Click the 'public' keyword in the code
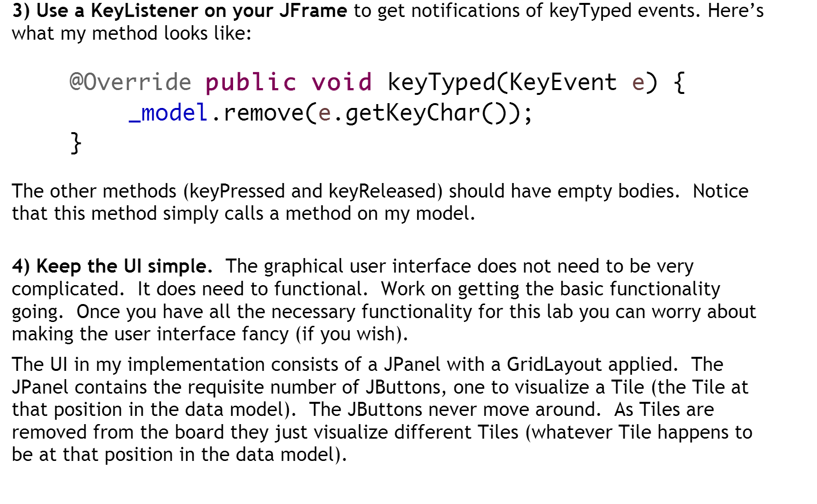This screenshot has width=817, height=504. click(x=251, y=83)
